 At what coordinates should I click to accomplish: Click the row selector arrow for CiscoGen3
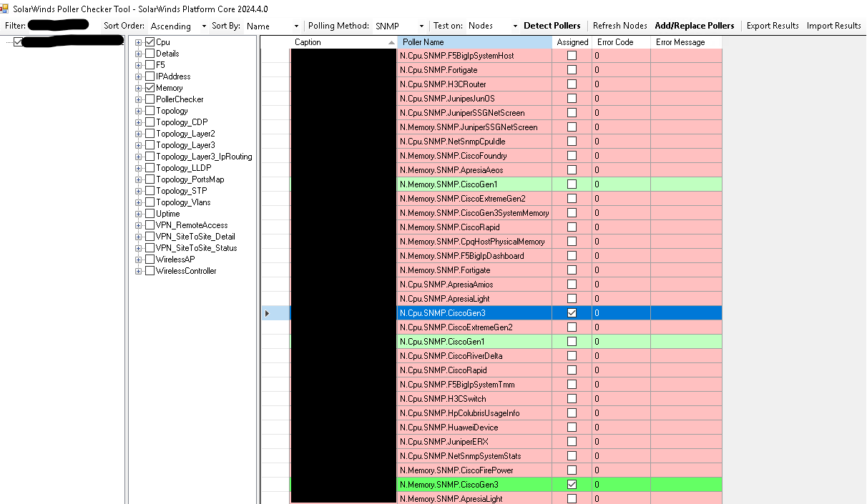point(268,313)
